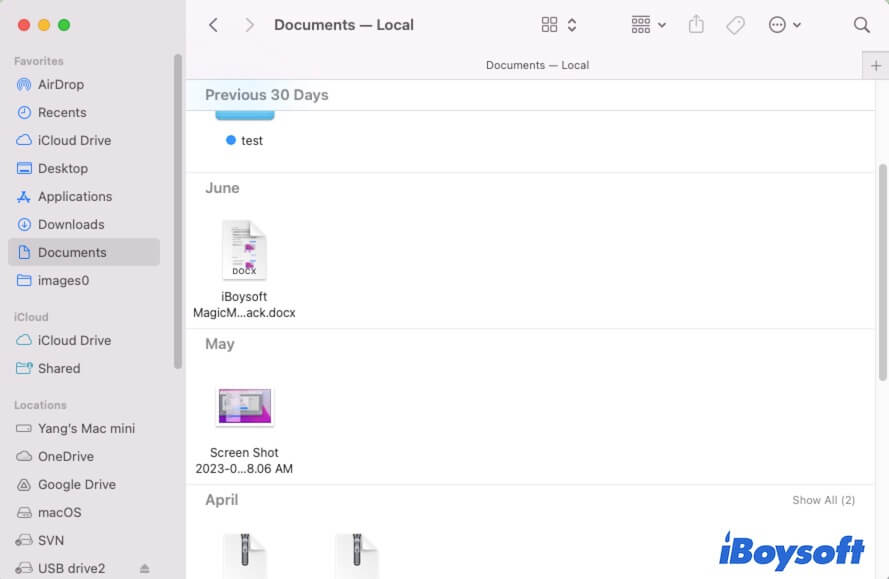Open AirDrop in the sidebar
Image resolution: width=889 pixels, height=579 pixels.
[60, 84]
